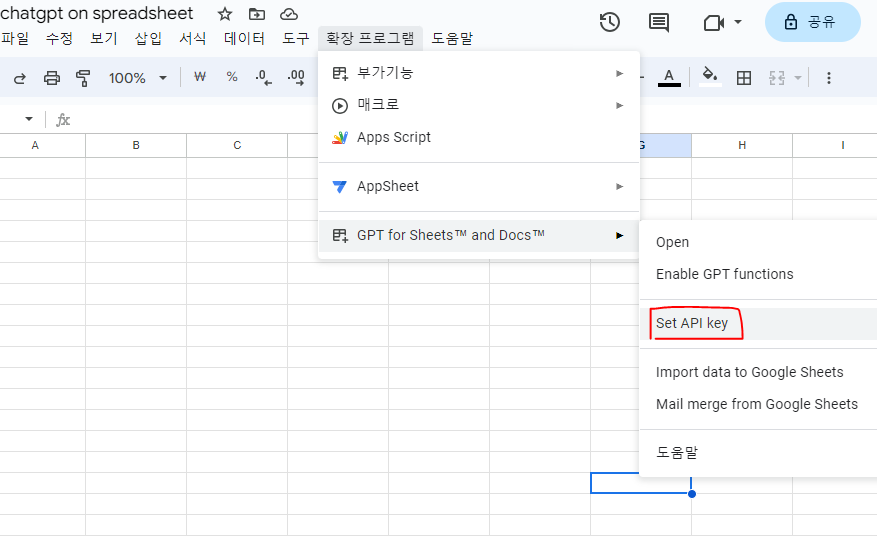Apply the percent format
This screenshot has height=536, width=877.
tap(232, 77)
